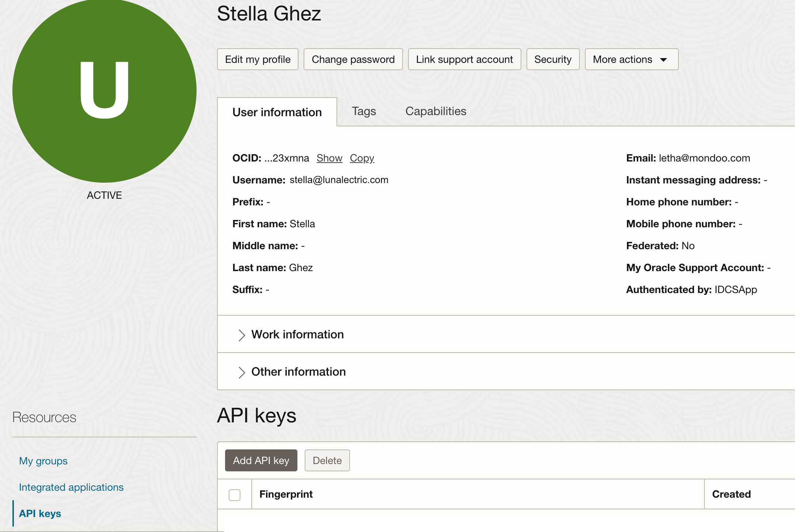Open the User information tab
This screenshot has width=795, height=532.
(x=277, y=112)
